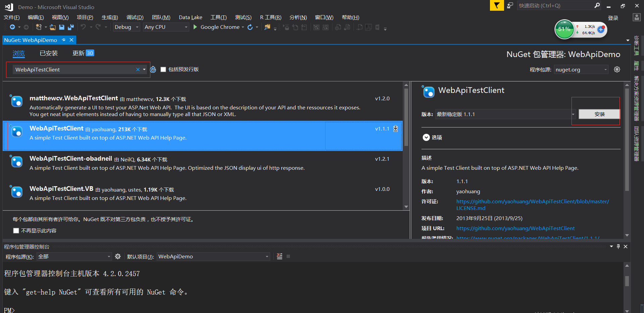Check the do not show again checkbox

[x=16, y=230]
